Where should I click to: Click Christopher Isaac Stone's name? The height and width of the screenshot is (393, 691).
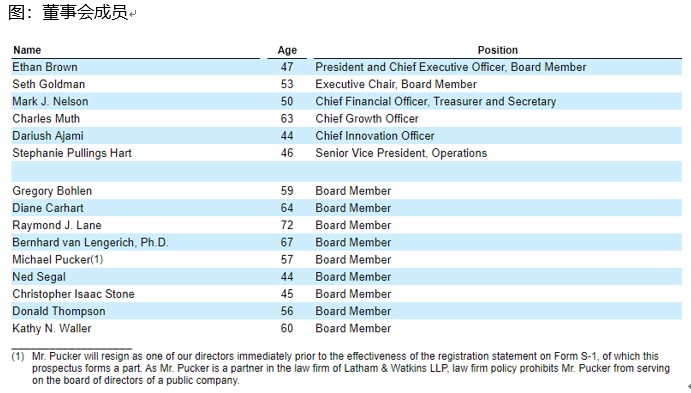tap(73, 294)
